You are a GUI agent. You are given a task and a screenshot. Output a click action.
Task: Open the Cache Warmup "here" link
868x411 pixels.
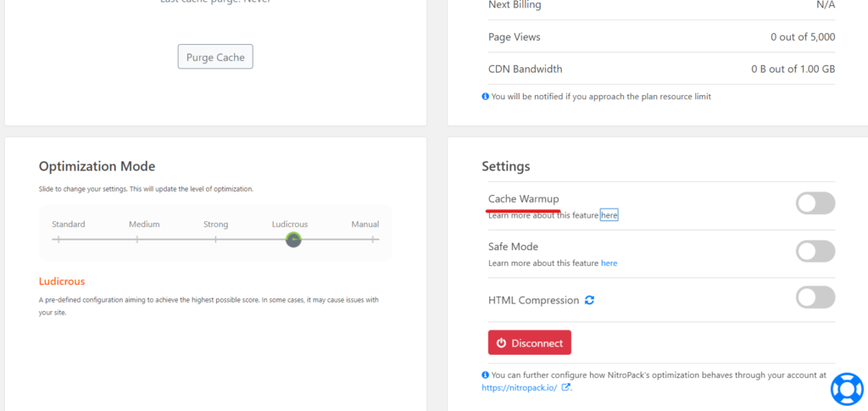[x=609, y=215]
